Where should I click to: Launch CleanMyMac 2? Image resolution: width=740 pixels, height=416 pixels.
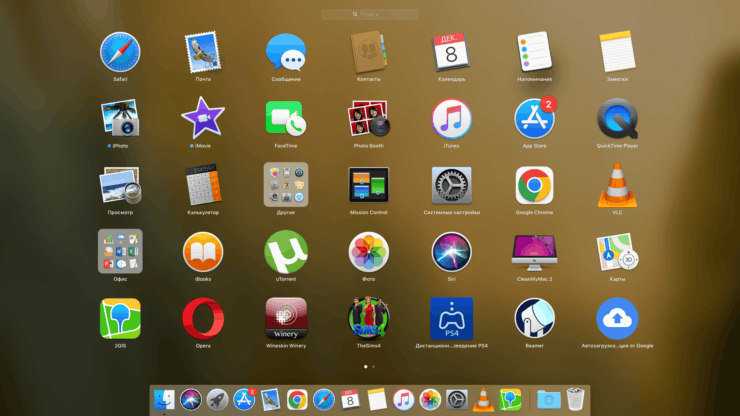pos(535,252)
